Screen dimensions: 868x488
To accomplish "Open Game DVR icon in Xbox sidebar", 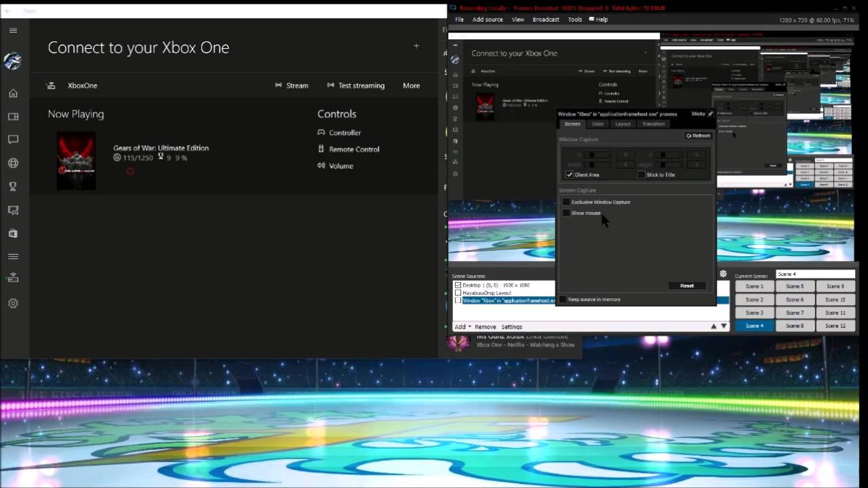I will point(13,210).
